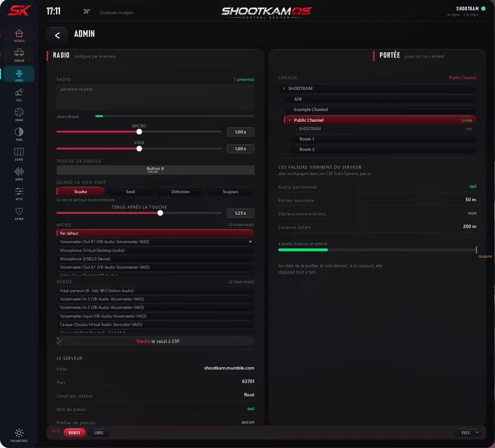The image size is (495, 448).
Task: Open the Accueil home sidebar icon
Action: (19, 35)
